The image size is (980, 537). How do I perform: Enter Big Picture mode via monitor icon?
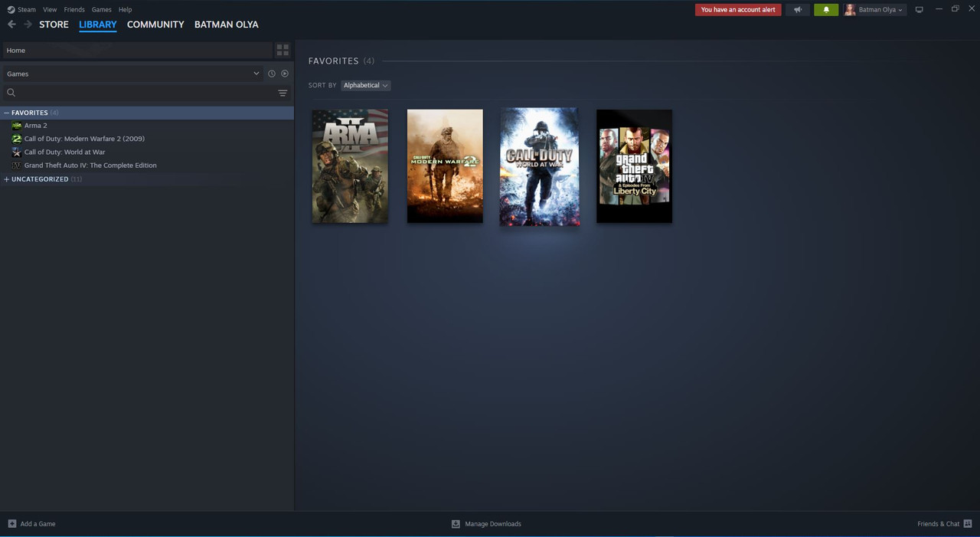click(920, 10)
